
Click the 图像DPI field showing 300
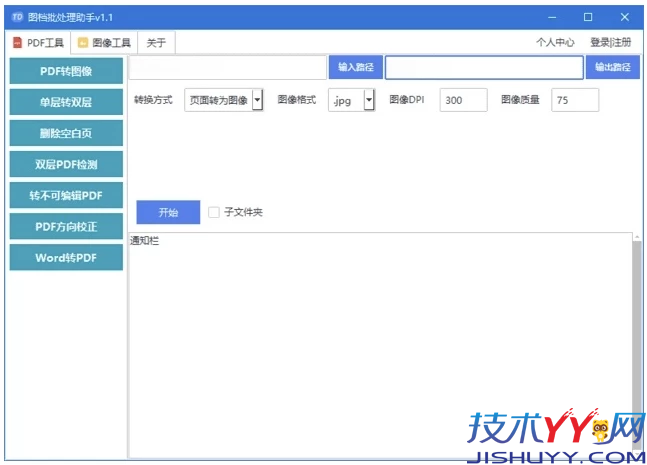coord(463,100)
